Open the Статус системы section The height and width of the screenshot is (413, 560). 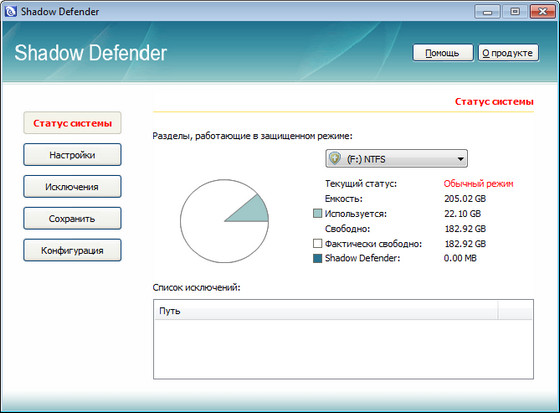(72, 123)
